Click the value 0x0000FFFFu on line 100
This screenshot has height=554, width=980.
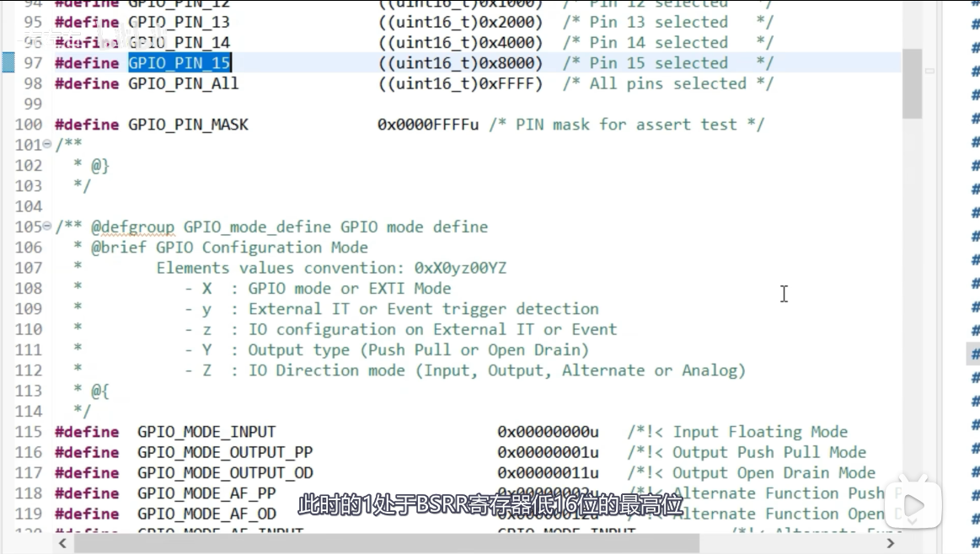coord(428,125)
